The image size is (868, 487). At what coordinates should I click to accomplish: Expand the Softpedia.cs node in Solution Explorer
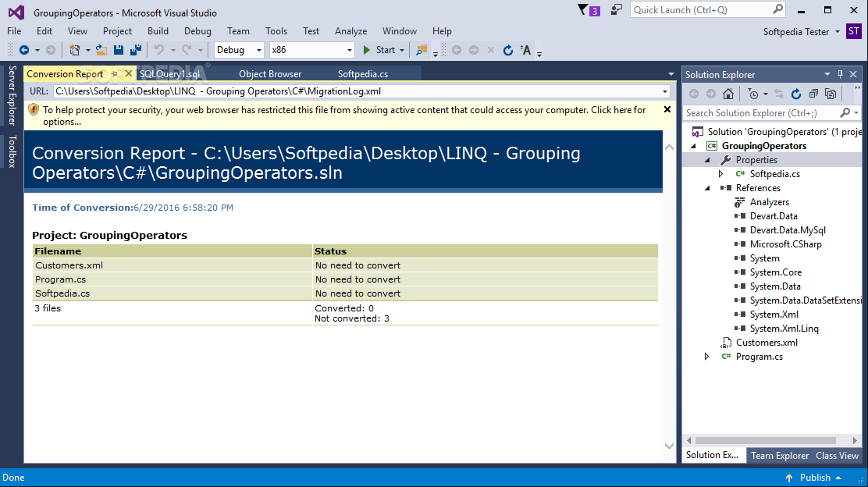720,174
